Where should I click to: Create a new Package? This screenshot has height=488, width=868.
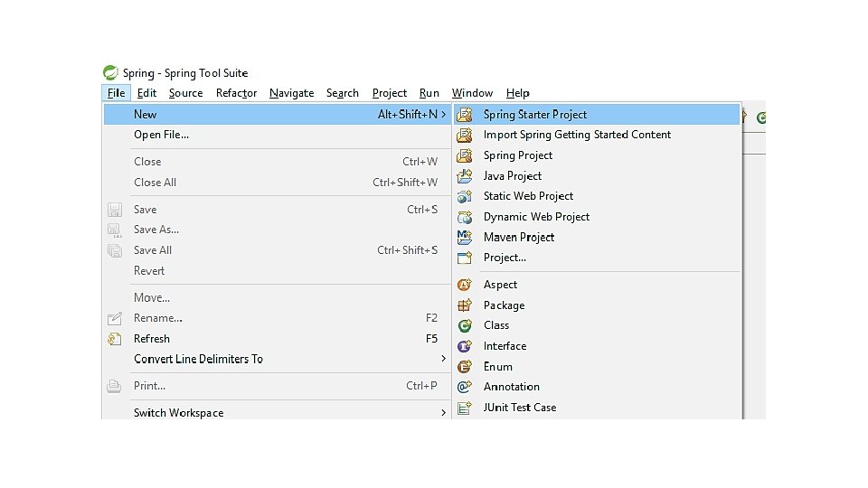(597, 305)
